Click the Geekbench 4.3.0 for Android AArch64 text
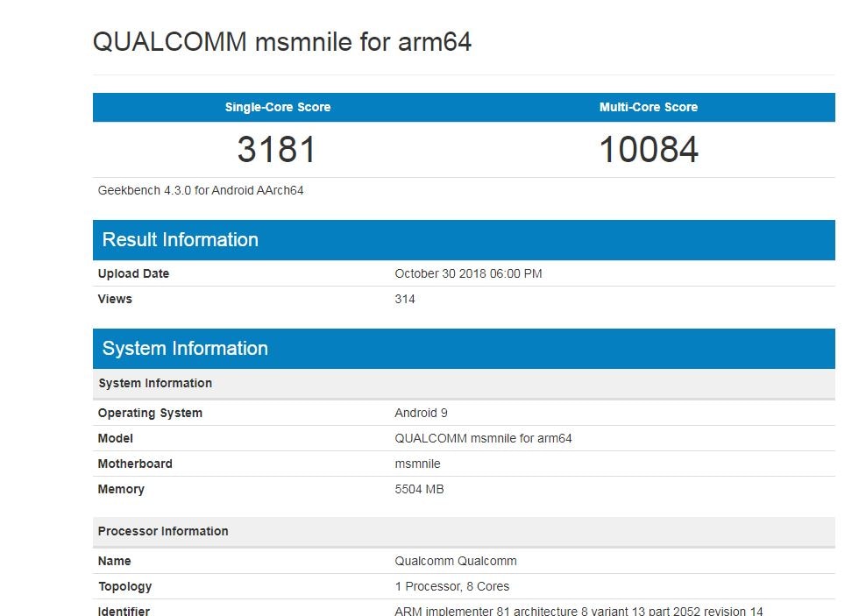This screenshot has width=866, height=616. click(201, 190)
